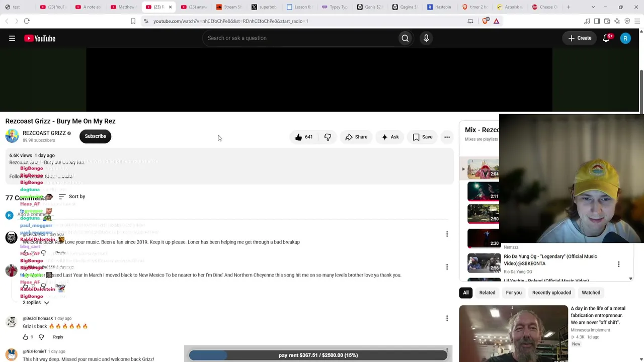Open Sort by comments dropdown
Screen dimensions: 644x362
coord(72,197)
